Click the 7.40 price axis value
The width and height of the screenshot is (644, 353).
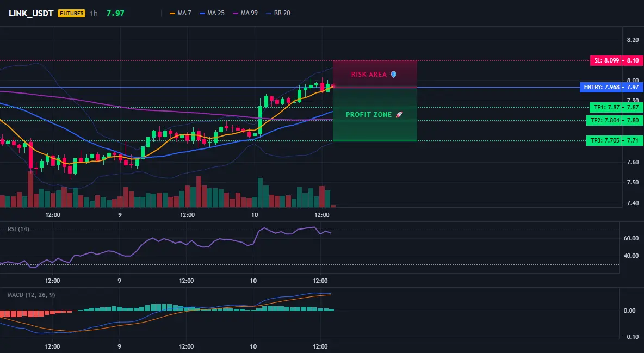coord(633,202)
